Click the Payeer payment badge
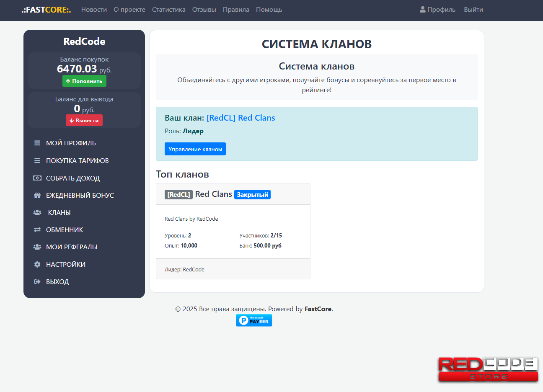The image size is (543, 392). (254, 320)
